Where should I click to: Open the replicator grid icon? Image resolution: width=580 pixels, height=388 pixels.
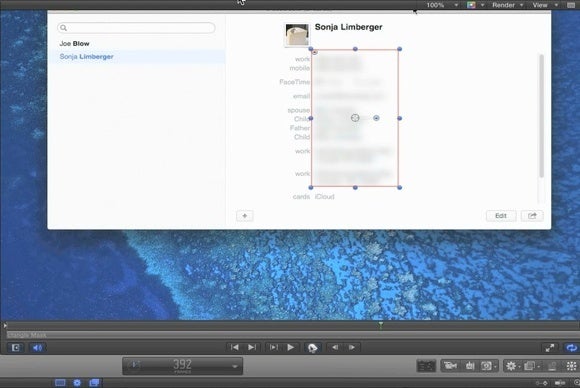coord(571,366)
